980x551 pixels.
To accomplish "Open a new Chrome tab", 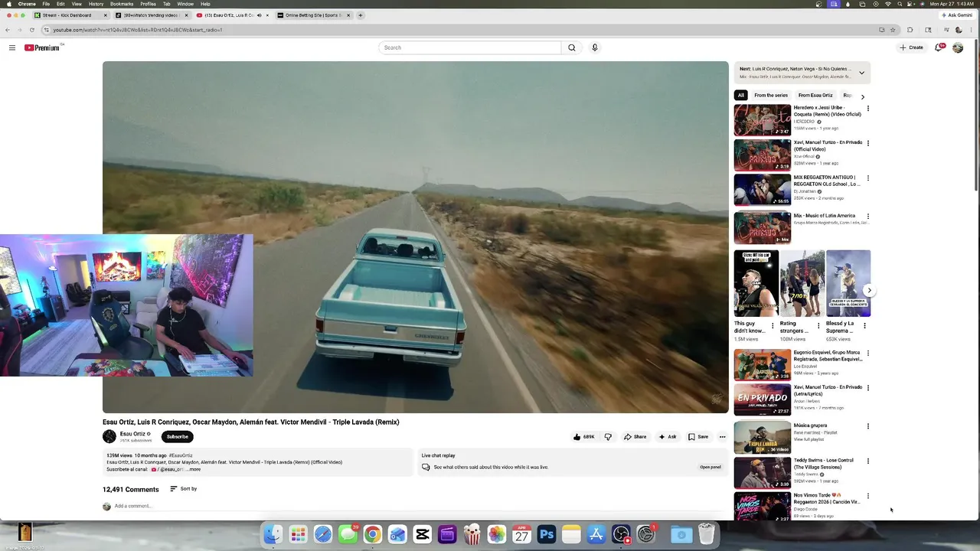I will point(361,15).
